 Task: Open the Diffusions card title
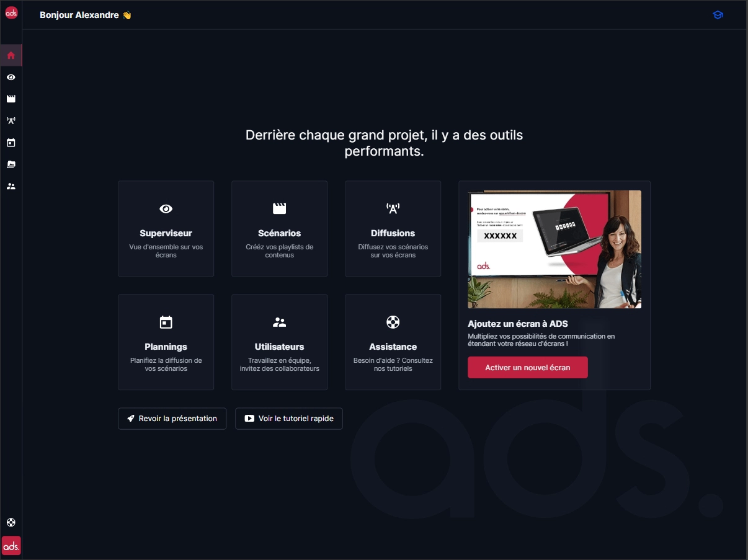(393, 233)
